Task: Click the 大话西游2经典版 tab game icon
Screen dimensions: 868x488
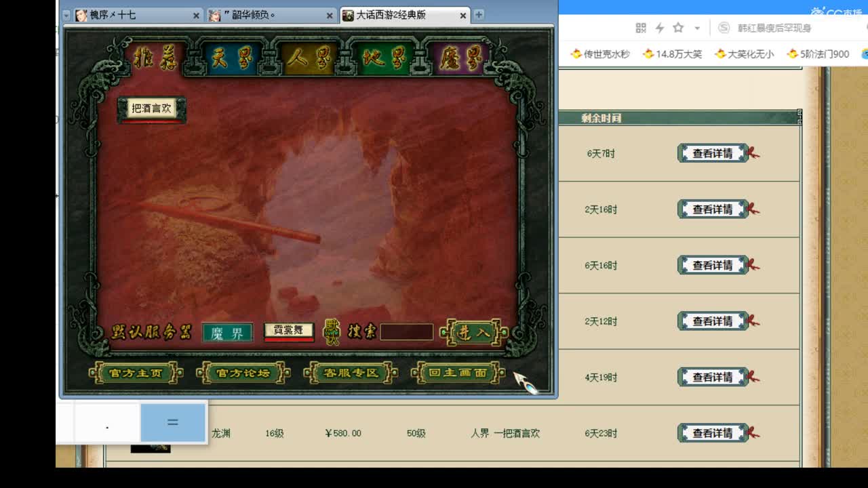Action: [348, 15]
